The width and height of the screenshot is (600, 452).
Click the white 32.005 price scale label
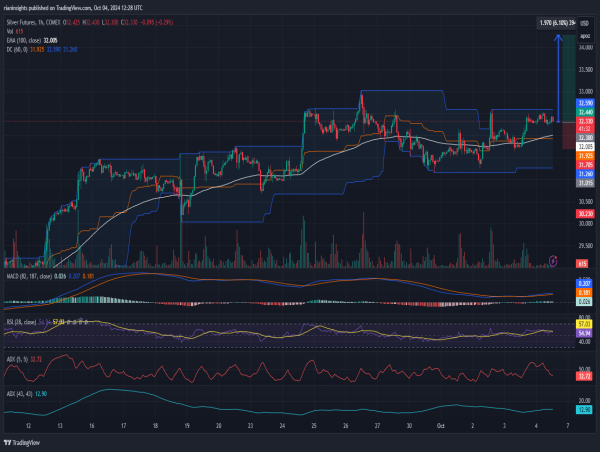[x=585, y=147]
